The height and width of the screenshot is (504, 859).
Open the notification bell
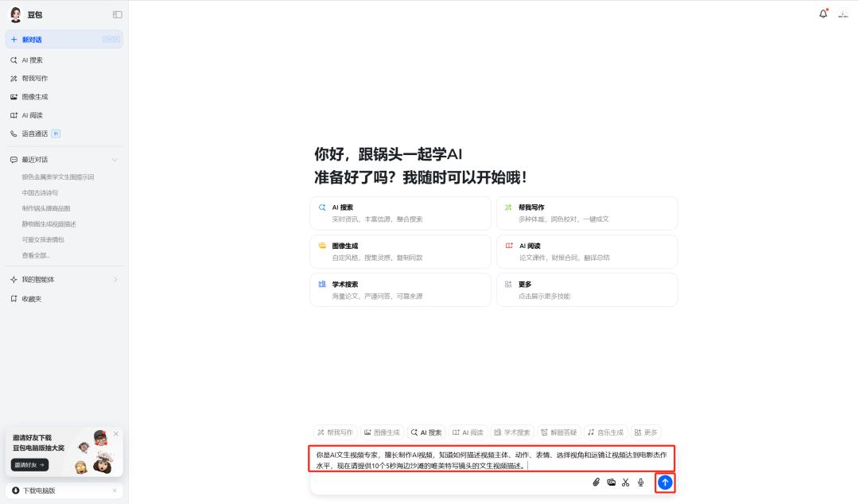coord(823,14)
